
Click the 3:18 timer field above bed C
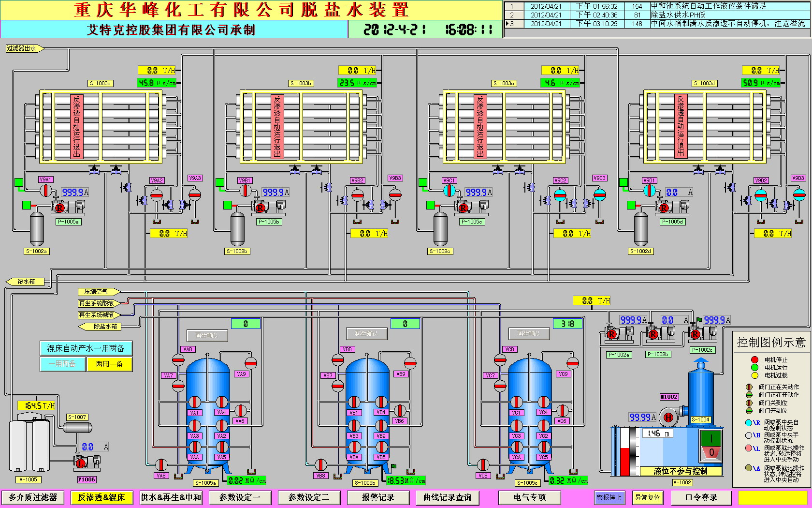coord(568,324)
